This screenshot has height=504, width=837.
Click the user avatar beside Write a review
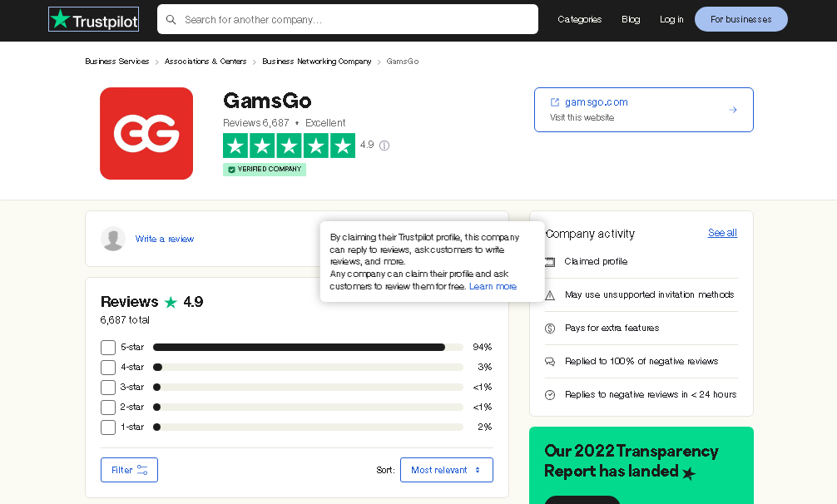pyautogui.click(x=113, y=239)
